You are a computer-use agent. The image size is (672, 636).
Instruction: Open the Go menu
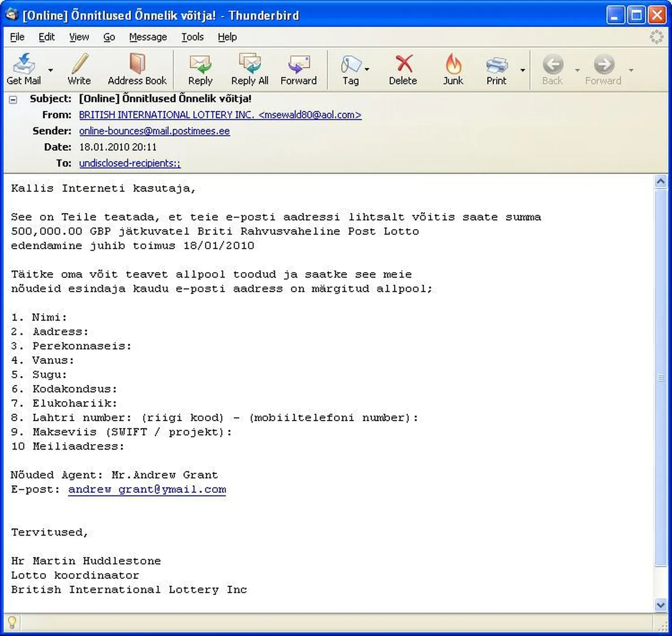pos(109,37)
